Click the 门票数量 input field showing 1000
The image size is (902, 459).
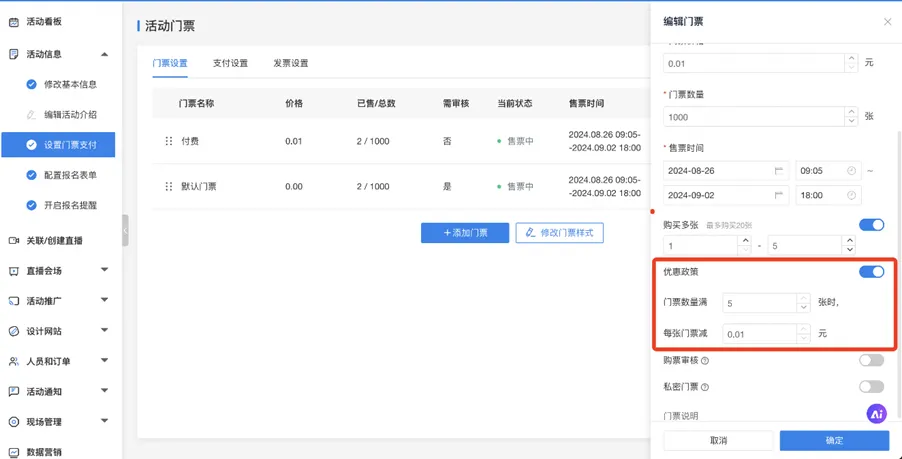click(x=754, y=117)
